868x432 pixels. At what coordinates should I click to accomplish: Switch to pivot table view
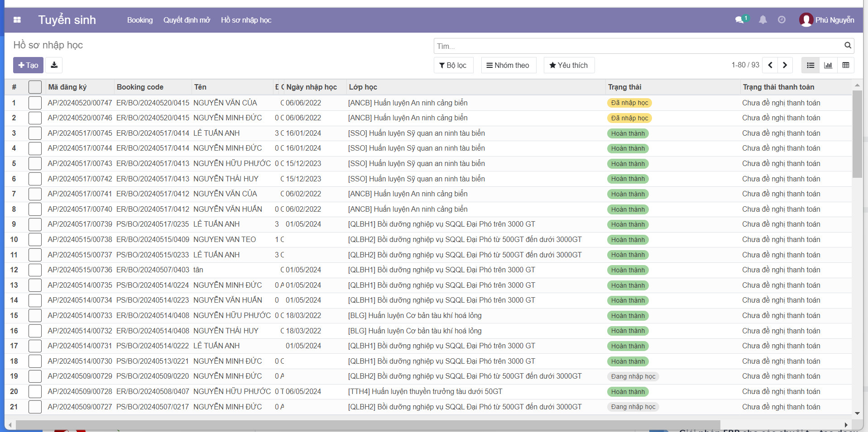coord(845,65)
